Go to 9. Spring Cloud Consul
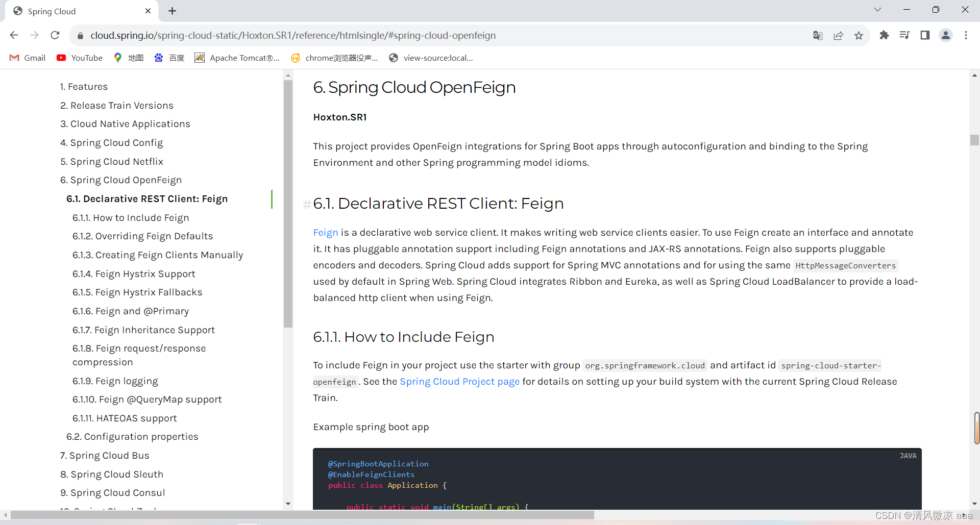This screenshot has height=525, width=980. pyautogui.click(x=112, y=493)
